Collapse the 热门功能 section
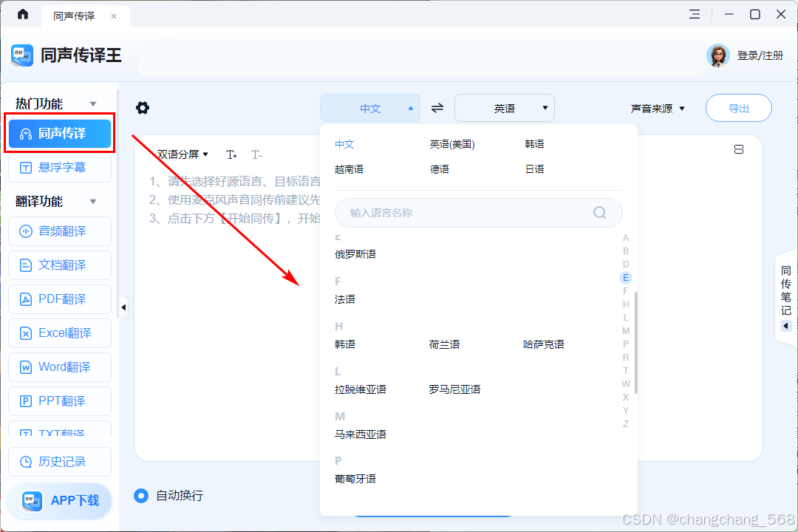 tap(93, 104)
